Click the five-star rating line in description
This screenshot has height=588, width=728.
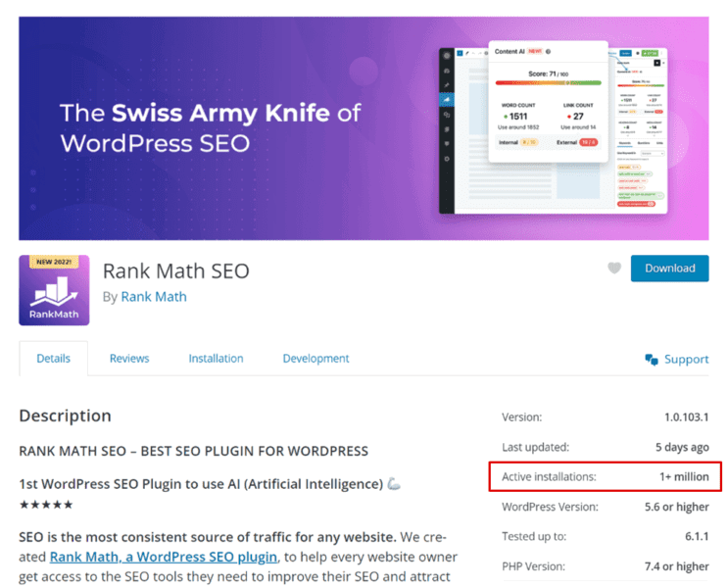(46, 505)
